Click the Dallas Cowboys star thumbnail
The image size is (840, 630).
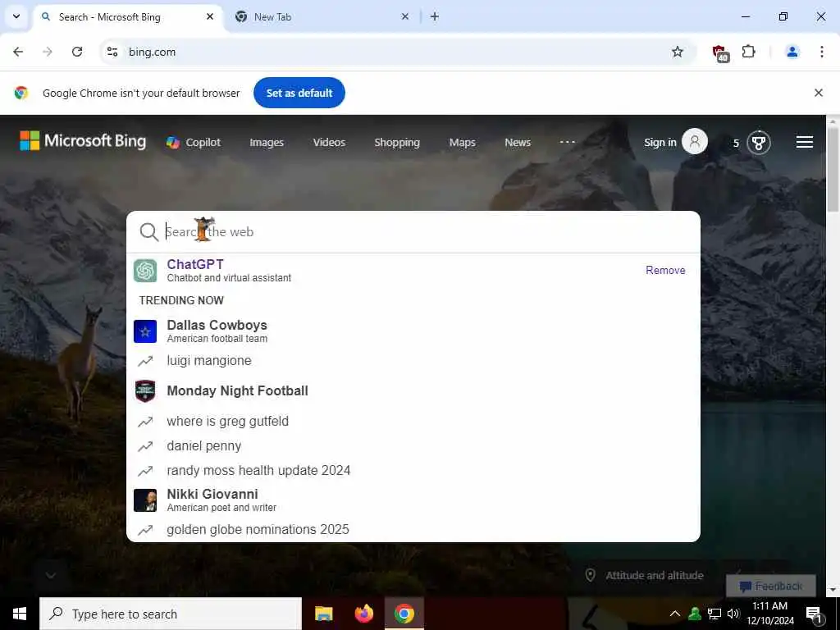145,331
